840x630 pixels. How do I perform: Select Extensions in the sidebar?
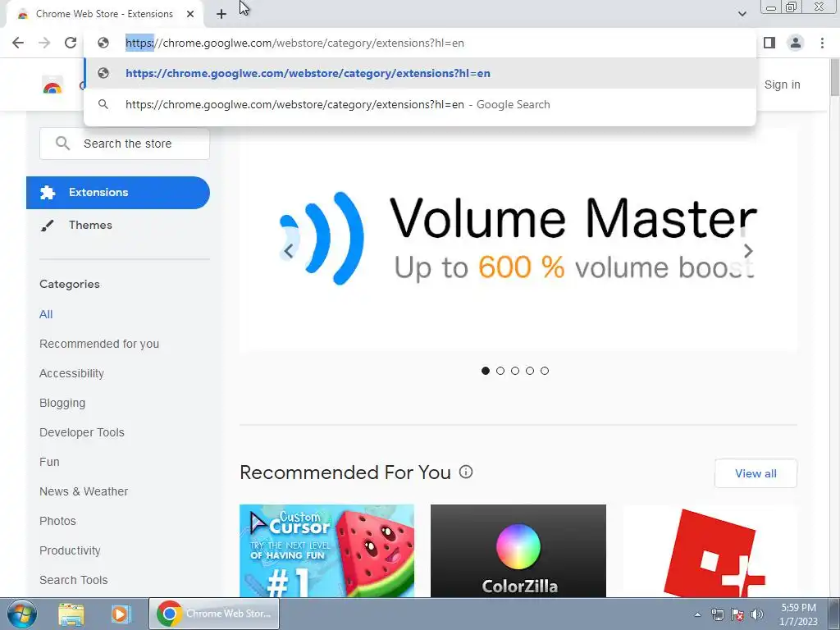[x=118, y=192]
